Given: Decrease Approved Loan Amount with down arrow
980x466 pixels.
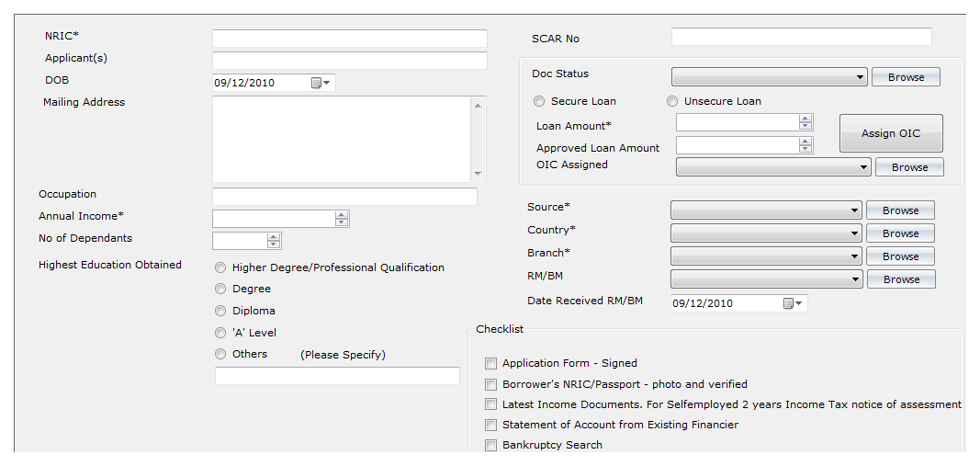Looking at the screenshot, I should pyautogui.click(x=805, y=148).
